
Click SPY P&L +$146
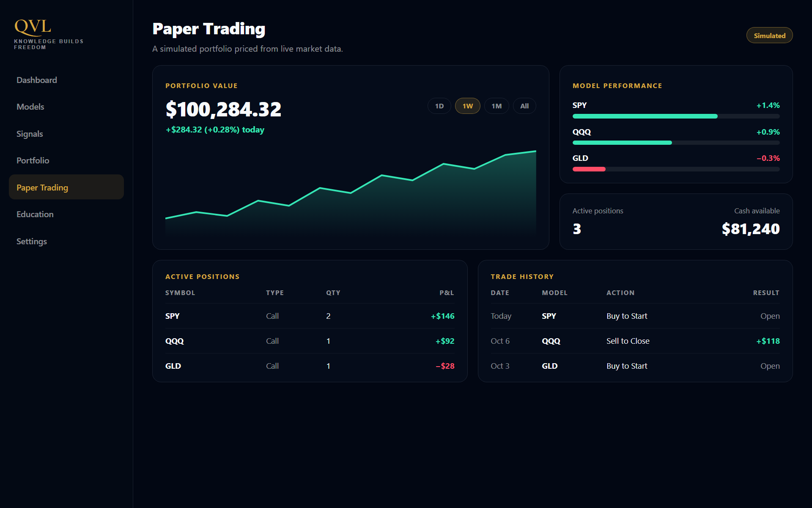tap(442, 316)
